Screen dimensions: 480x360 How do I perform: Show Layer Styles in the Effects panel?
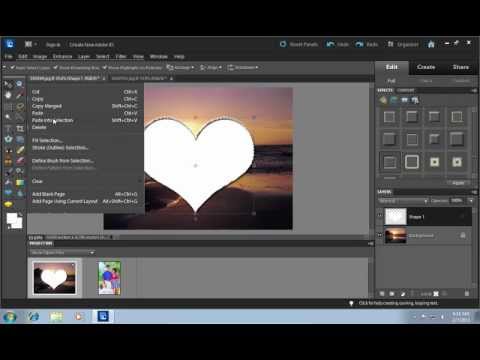click(x=394, y=100)
